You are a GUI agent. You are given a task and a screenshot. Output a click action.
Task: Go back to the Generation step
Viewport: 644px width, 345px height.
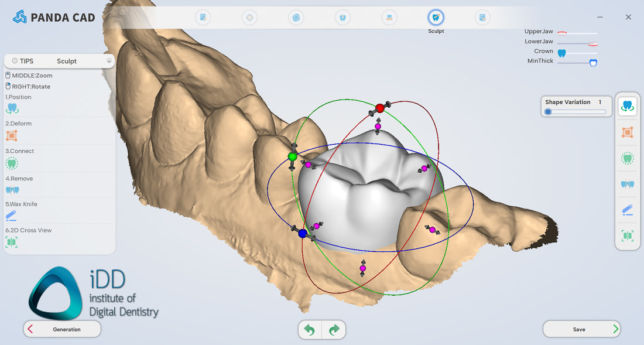62,329
